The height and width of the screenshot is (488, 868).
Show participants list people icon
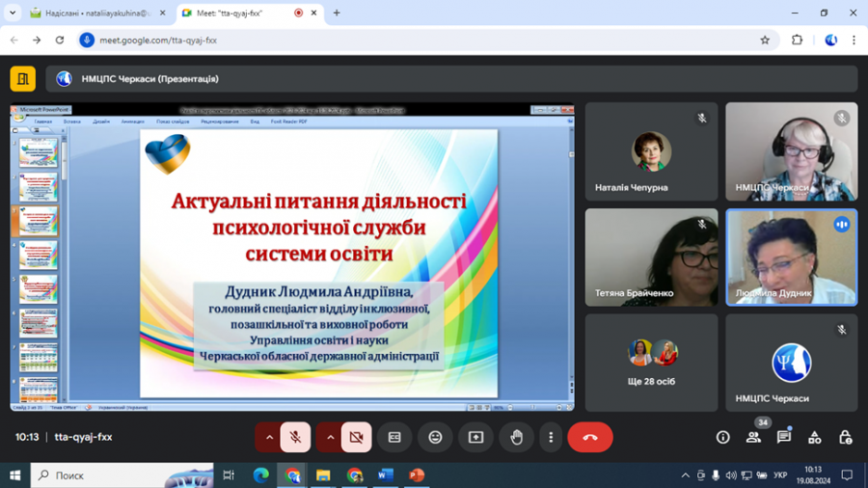pyautogui.click(x=753, y=437)
